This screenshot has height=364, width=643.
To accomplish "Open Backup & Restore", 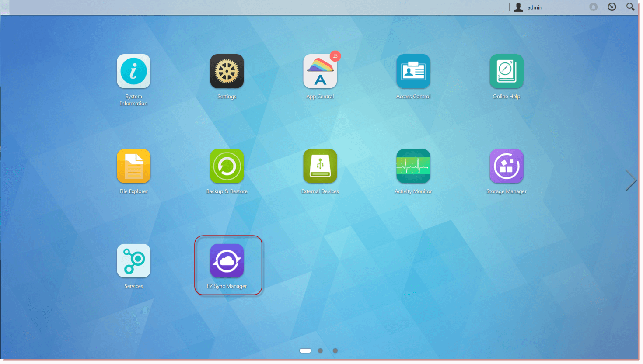I will 227,166.
